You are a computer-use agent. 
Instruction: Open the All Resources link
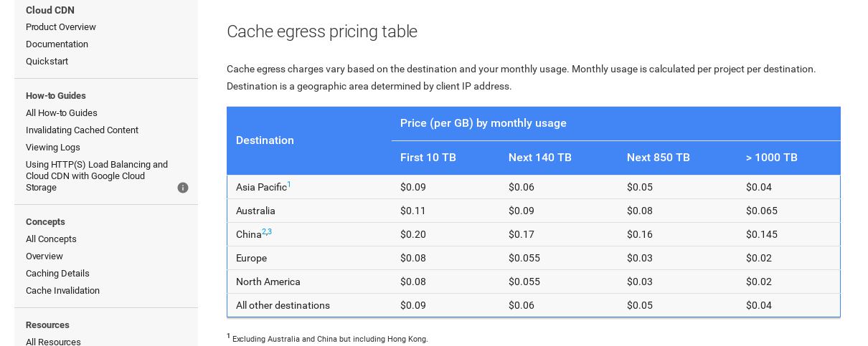pos(53,342)
